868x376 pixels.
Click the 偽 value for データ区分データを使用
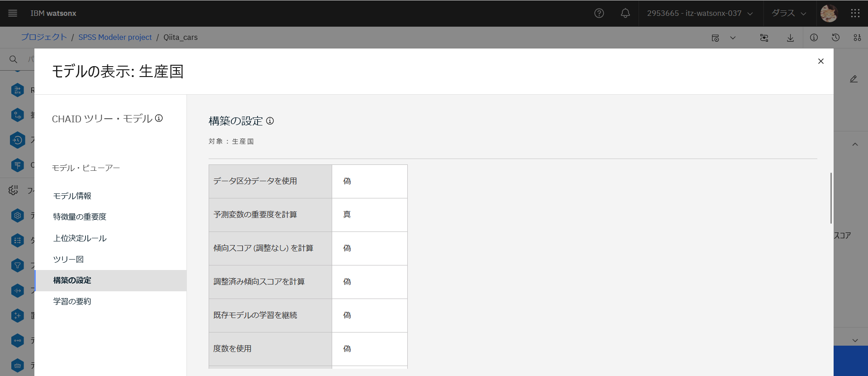tap(370, 181)
